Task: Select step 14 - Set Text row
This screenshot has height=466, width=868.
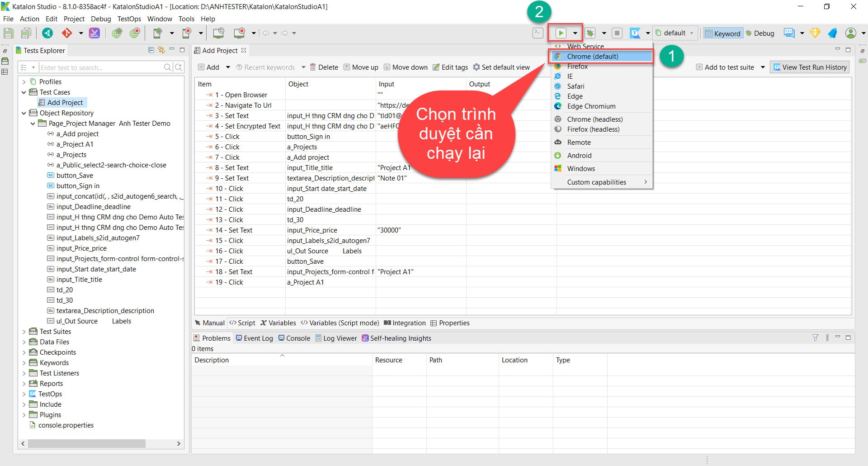Action: 523,230
